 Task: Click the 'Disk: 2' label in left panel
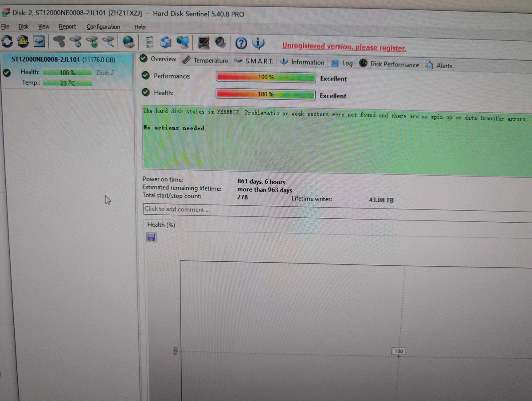[x=105, y=72]
